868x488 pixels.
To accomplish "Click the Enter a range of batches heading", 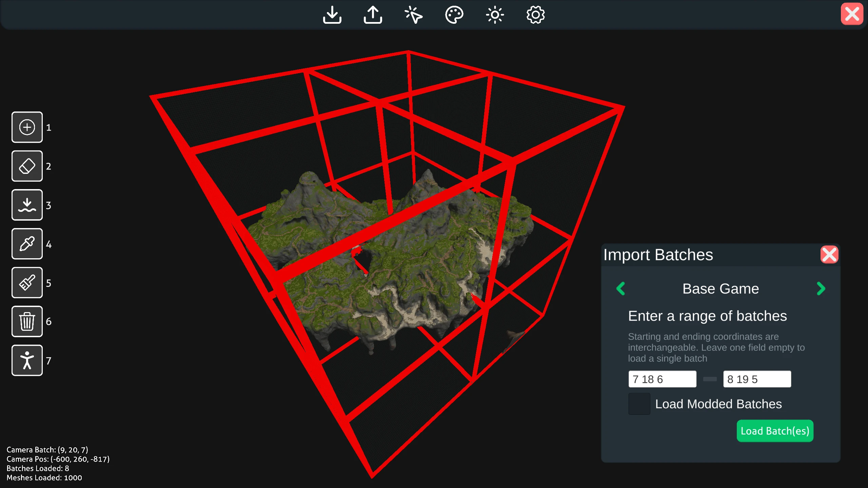I will [x=707, y=316].
